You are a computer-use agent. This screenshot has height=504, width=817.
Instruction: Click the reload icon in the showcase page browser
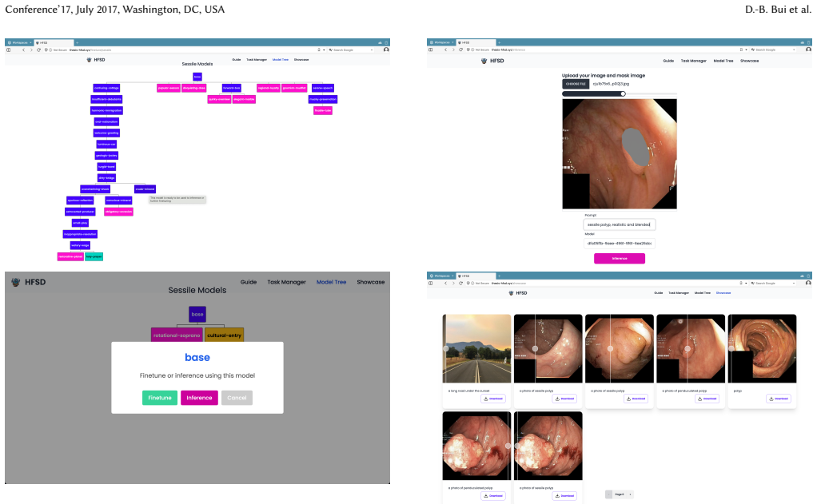(460, 284)
